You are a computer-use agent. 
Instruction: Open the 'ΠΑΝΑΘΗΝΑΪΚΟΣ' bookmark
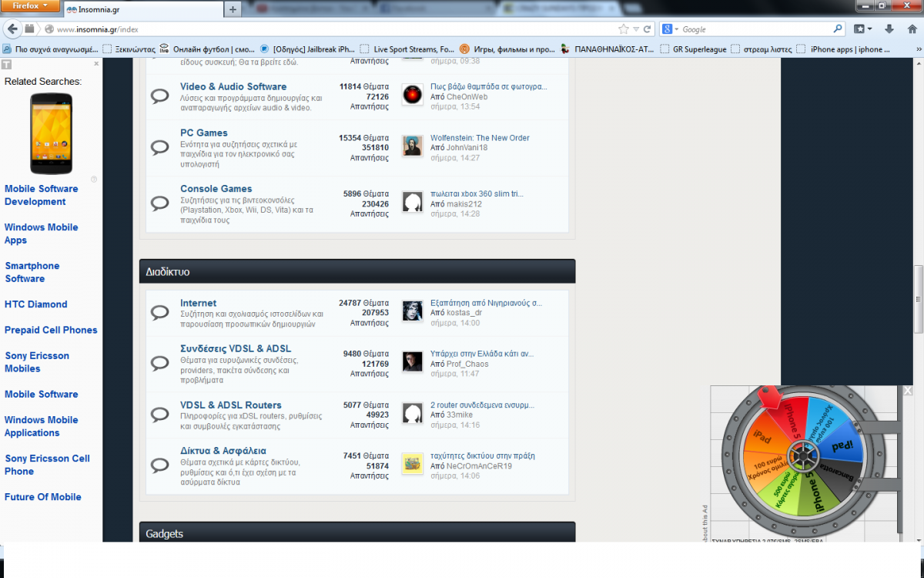tap(608, 49)
